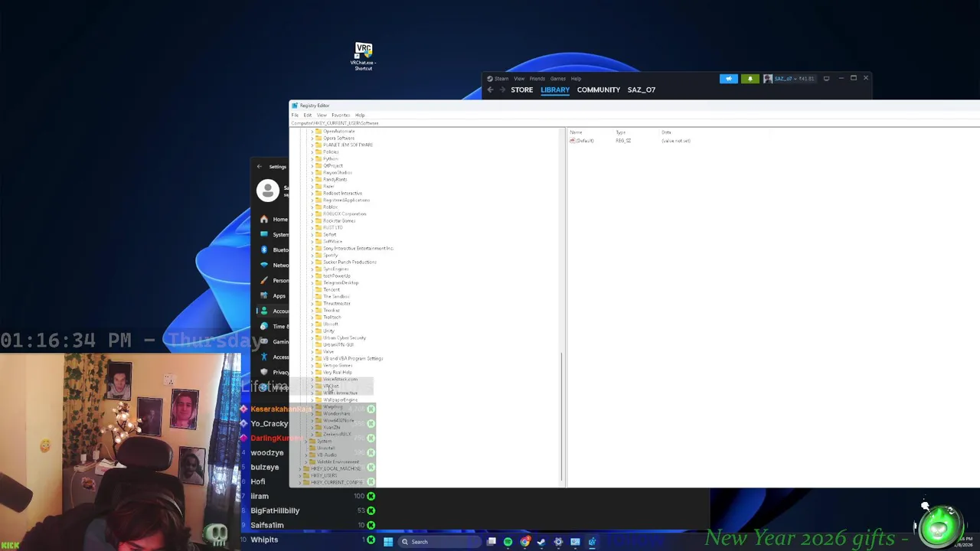Open Games menu in Steam
980x551 pixels.
coord(557,78)
